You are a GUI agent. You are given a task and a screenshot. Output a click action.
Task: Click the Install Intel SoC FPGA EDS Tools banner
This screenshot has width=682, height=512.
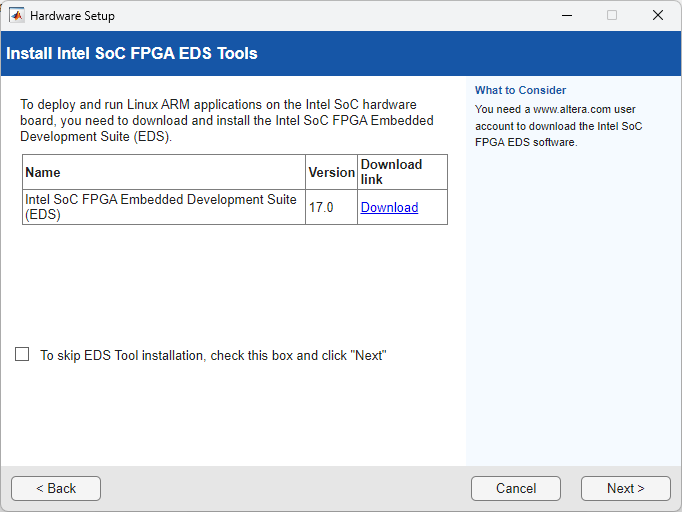point(132,54)
